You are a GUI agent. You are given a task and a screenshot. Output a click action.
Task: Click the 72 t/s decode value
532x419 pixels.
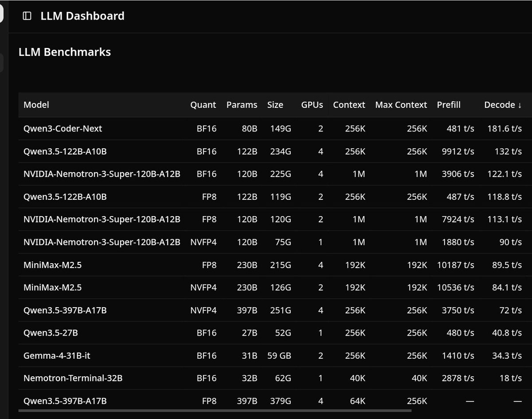511,310
